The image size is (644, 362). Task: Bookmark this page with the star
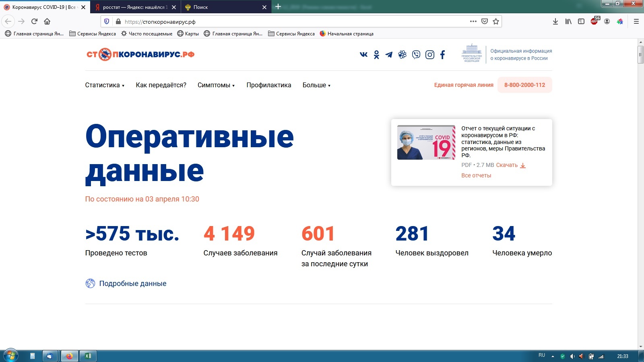click(x=496, y=21)
